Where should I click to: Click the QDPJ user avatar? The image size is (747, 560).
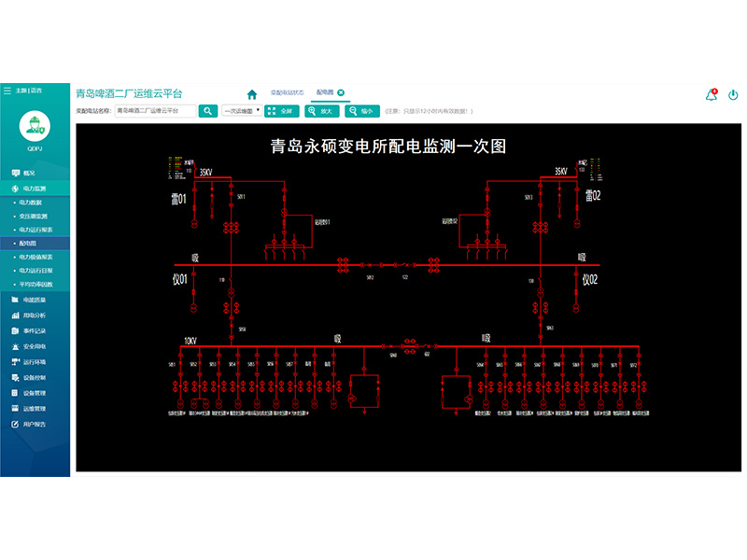click(35, 126)
